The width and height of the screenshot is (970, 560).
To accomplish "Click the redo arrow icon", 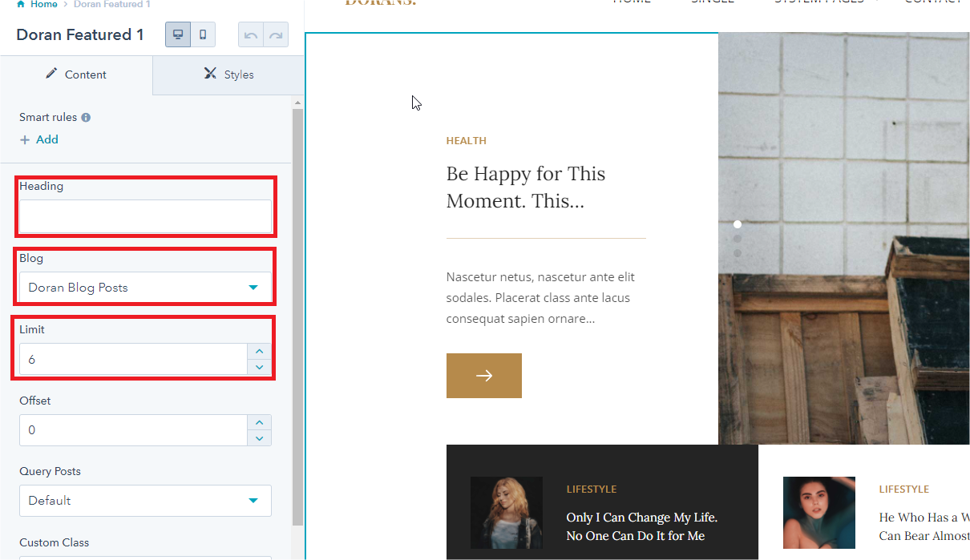I will [276, 35].
